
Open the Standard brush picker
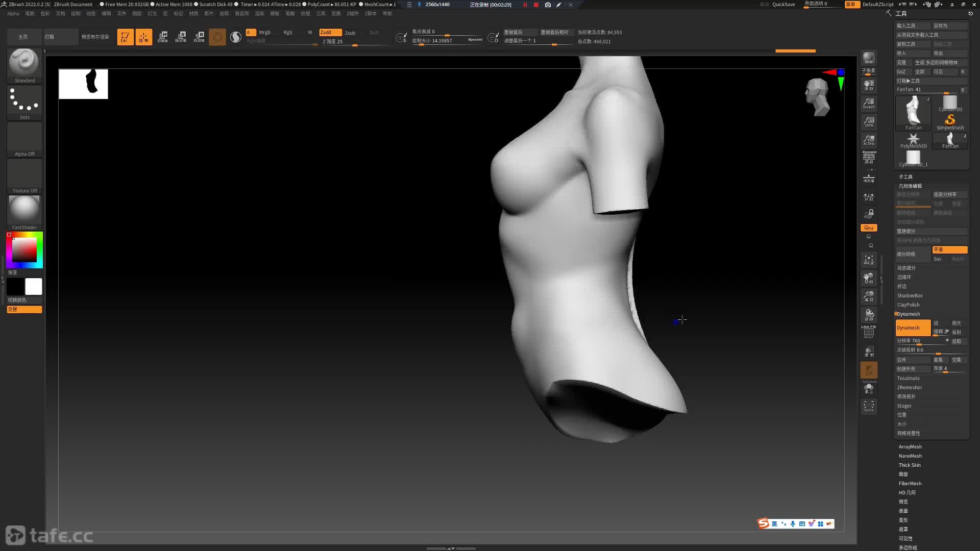point(24,65)
